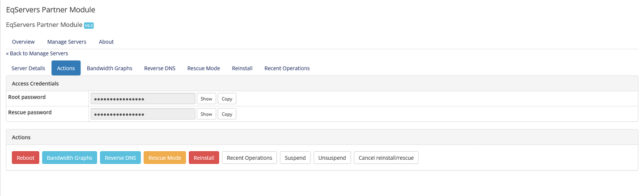Click the red Reboot button

pyautogui.click(x=25, y=158)
